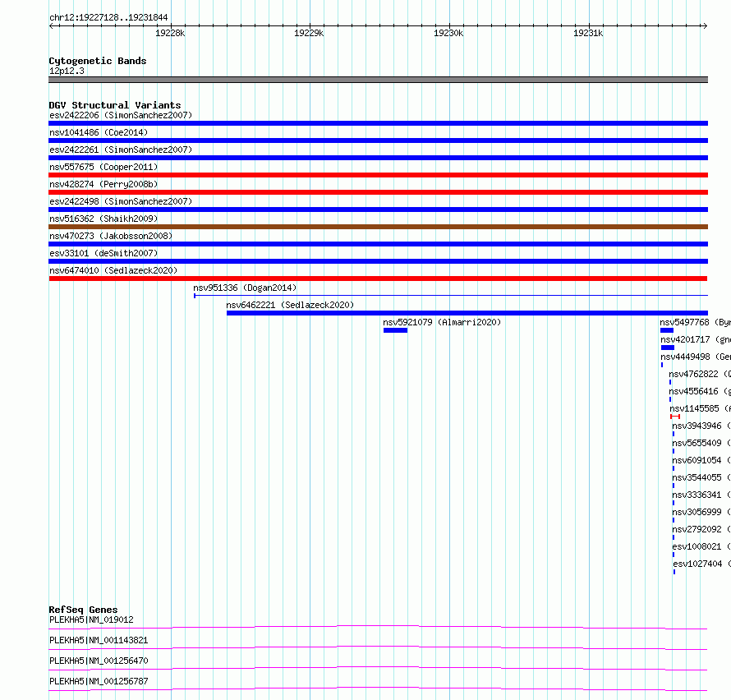731x700 pixels.
Task: Click the Cytogenetic Bands track title
Action: [98, 61]
